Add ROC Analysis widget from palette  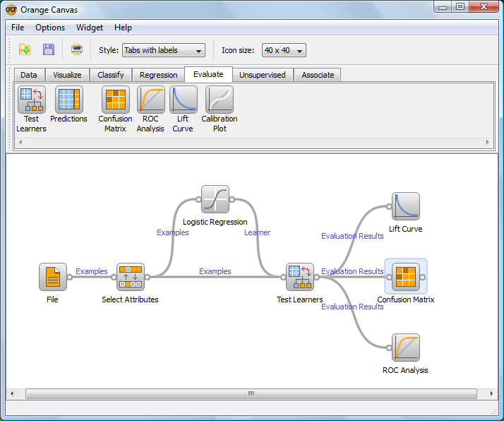coord(151,100)
